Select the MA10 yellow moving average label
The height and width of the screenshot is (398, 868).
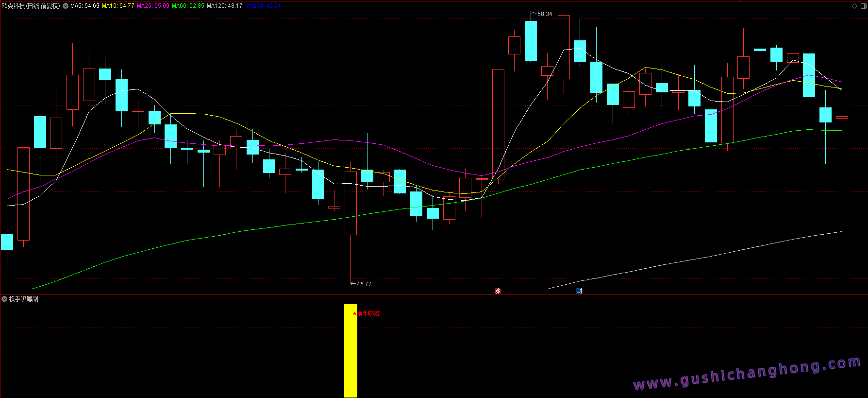[x=118, y=6]
